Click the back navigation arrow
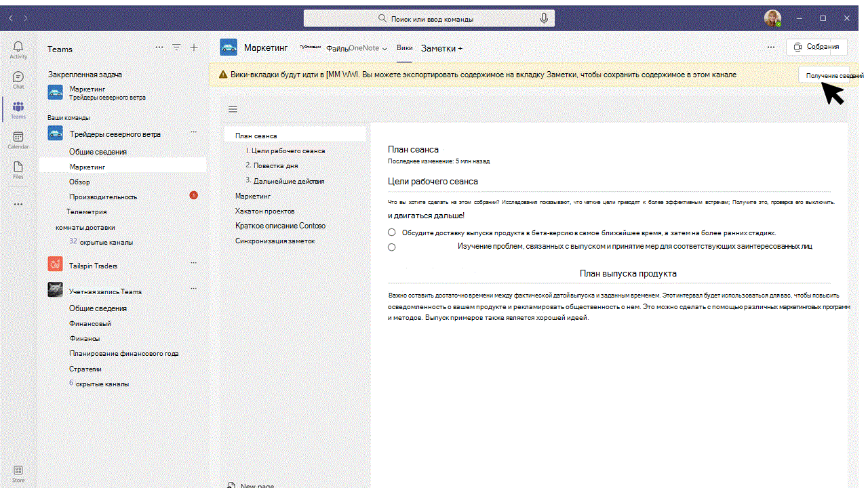 click(10, 17)
